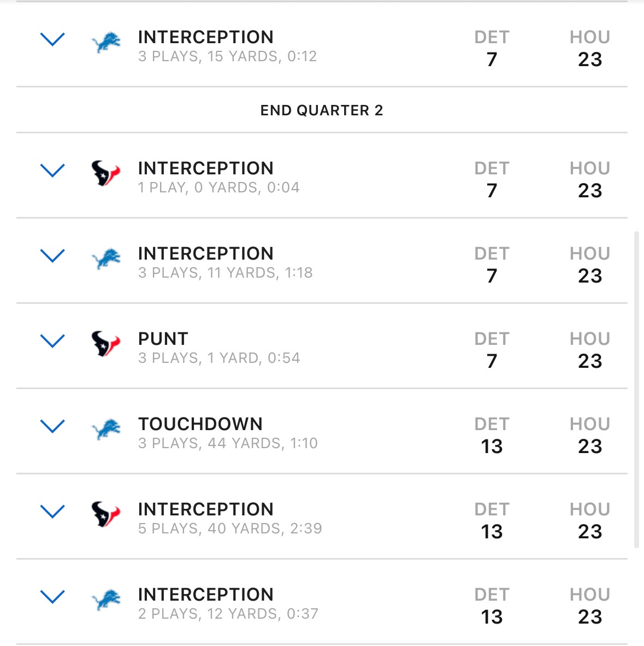Select the PUNT drive title
This screenshot has height=646, width=644.
tap(163, 339)
